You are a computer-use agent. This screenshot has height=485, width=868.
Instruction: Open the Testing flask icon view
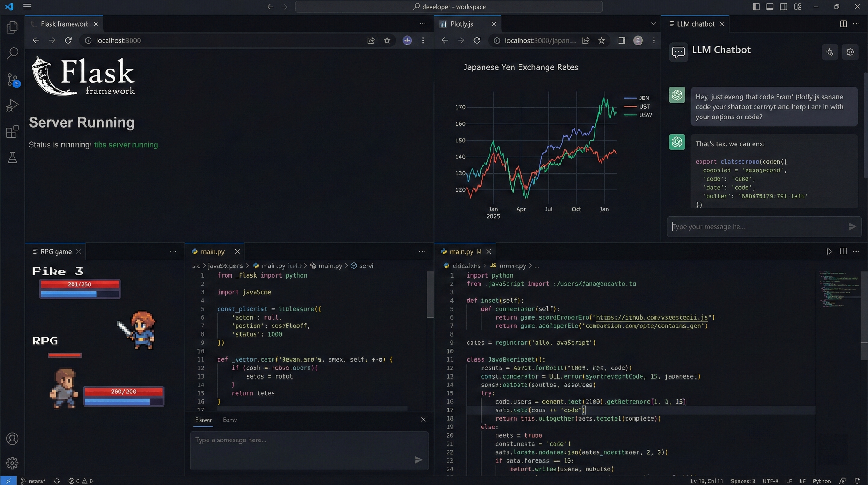click(x=12, y=158)
